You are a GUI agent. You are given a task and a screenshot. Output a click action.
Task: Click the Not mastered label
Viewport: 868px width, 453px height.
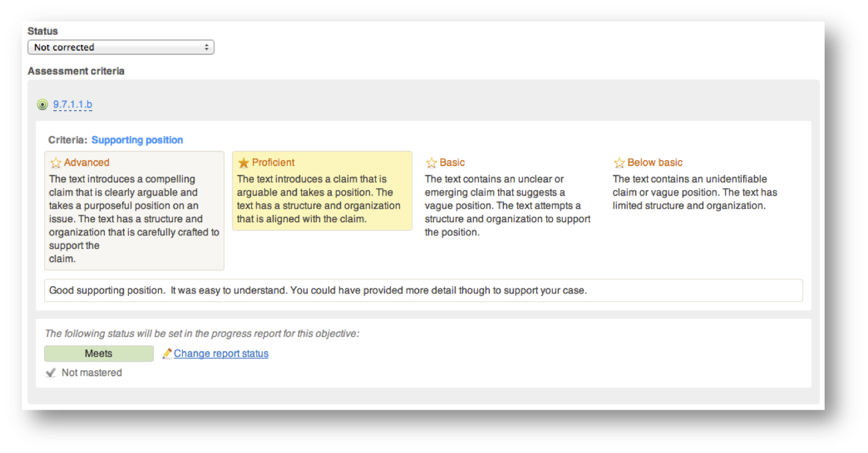tap(91, 373)
